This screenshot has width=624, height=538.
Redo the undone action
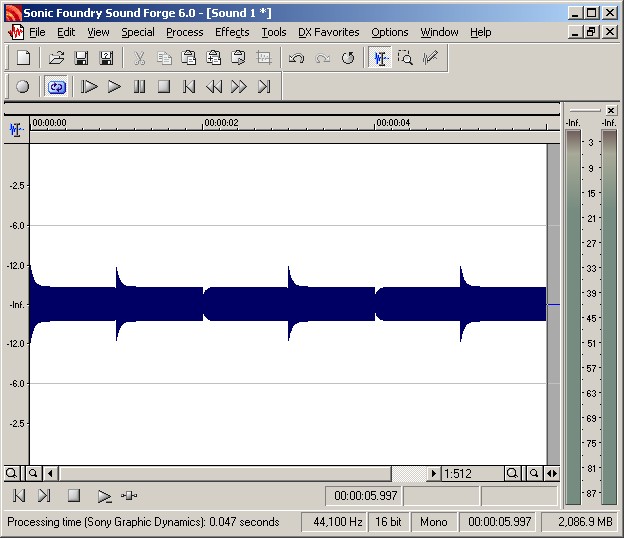322,58
